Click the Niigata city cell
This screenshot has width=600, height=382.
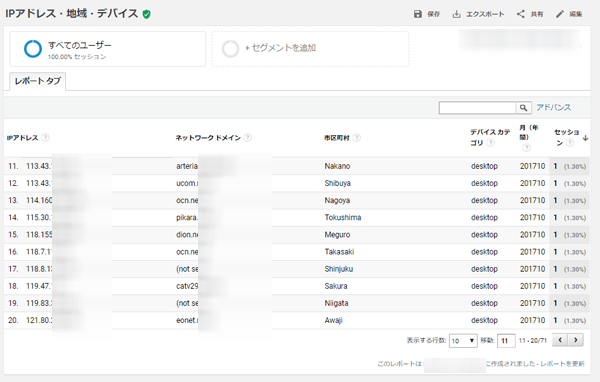tap(336, 303)
